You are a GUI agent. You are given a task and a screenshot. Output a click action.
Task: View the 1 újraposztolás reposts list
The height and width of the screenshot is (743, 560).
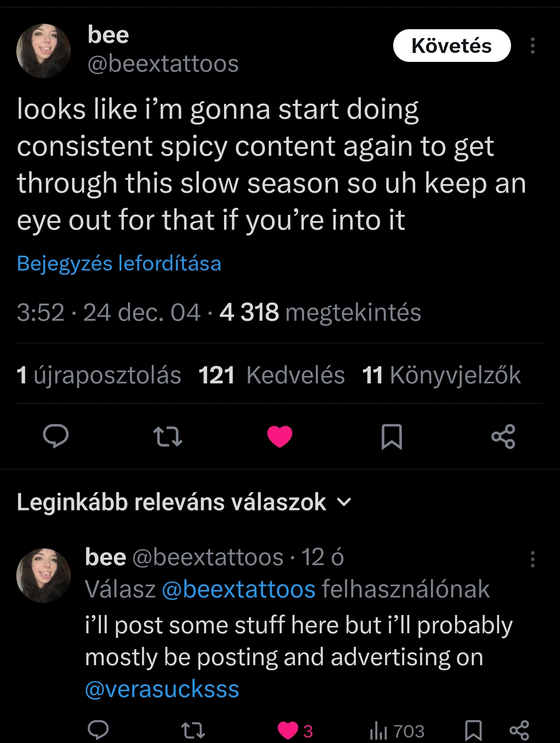click(x=99, y=375)
